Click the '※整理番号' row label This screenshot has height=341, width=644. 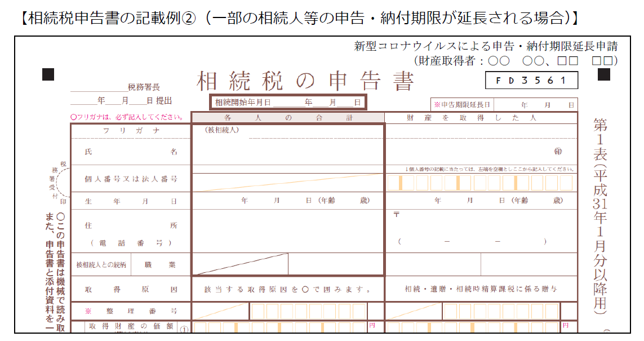(x=131, y=311)
